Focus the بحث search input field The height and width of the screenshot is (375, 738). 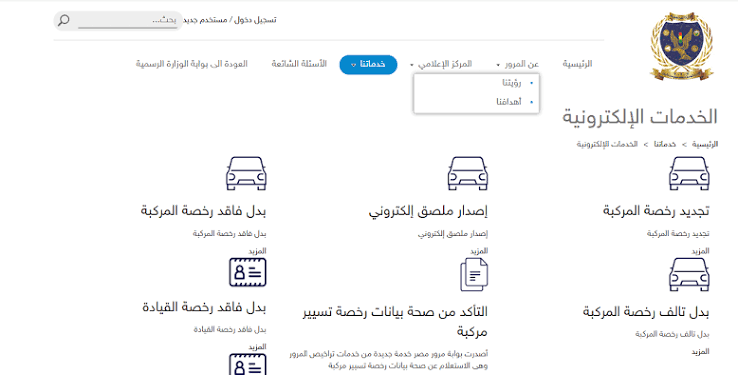[127, 21]
